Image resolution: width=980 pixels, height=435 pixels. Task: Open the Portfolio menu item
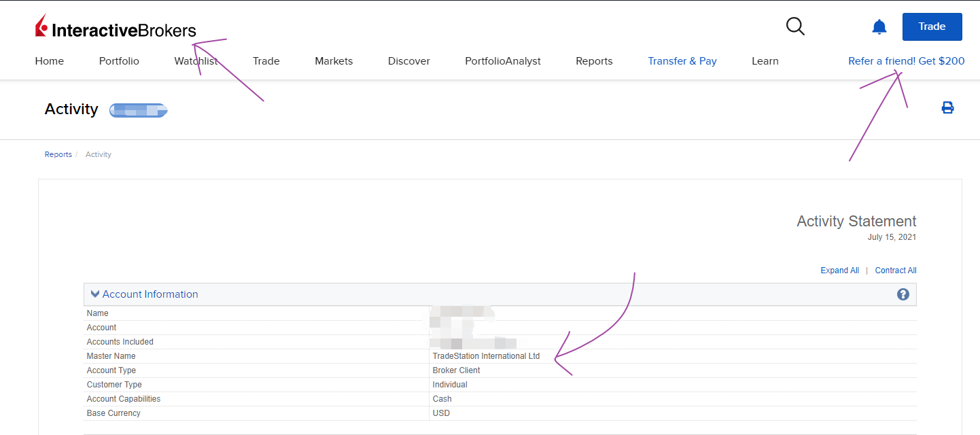pos(119,61)
